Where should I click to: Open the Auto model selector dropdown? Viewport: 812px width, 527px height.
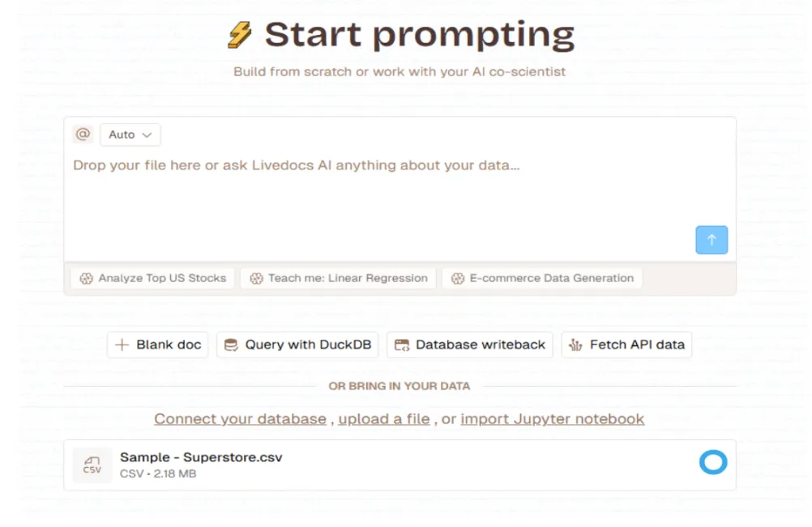(x=129, y=134)
